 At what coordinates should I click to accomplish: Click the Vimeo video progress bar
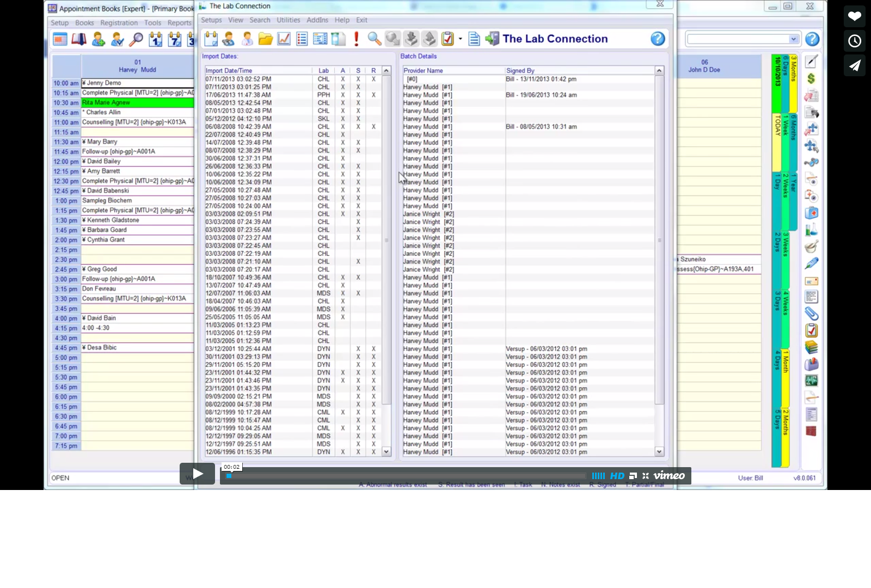click(x=406, y=476)
